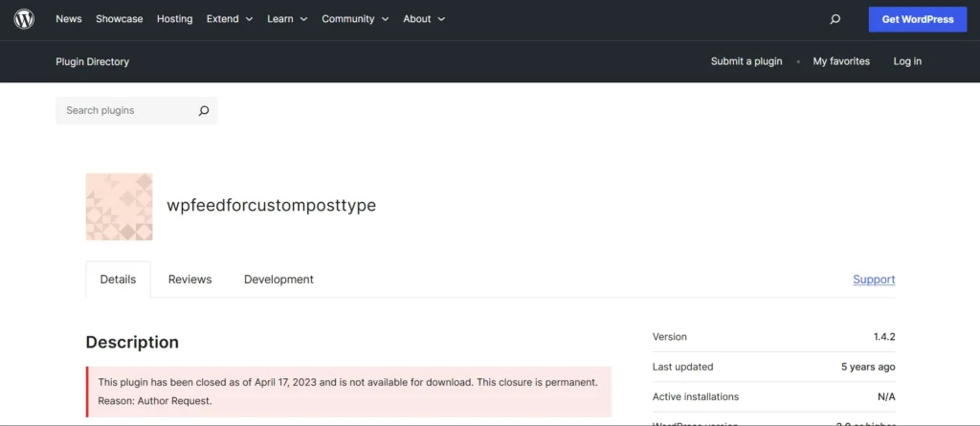
Task: Switch to the Development tab
Action: [x=278, y=280]
